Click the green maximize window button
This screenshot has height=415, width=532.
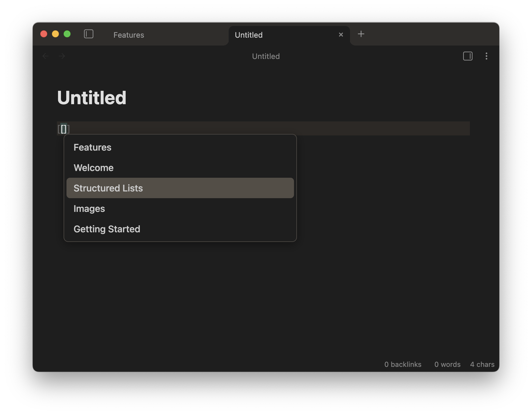(67, 34)
